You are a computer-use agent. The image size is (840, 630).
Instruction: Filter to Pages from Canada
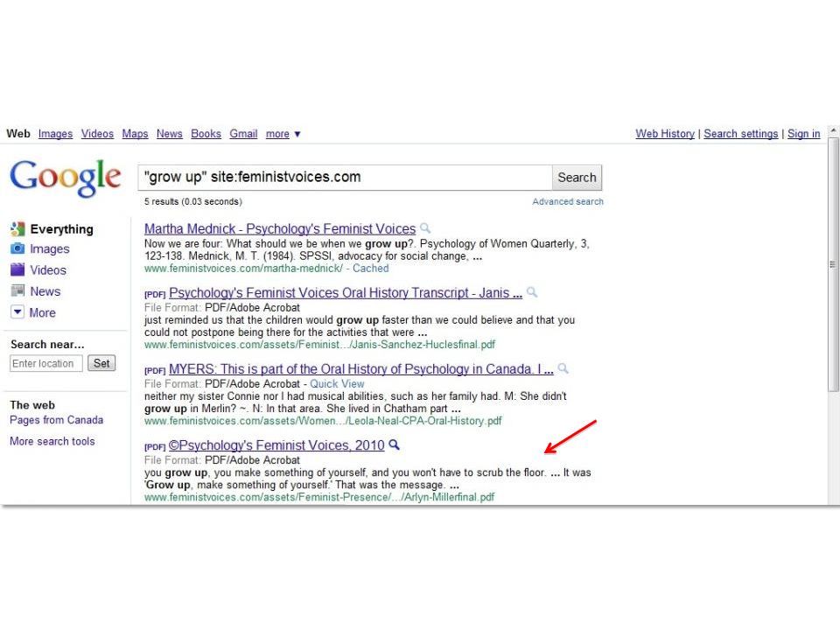coord(56,420)
